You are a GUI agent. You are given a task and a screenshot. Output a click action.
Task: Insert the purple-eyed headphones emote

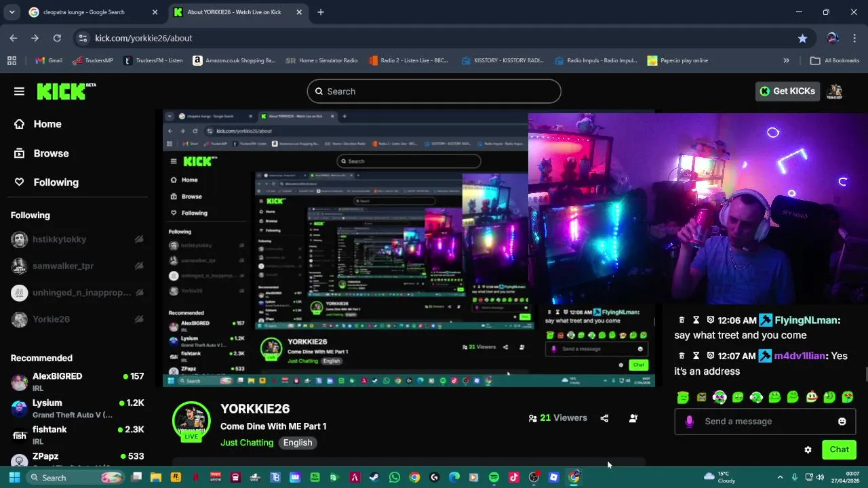pos(719,397)
